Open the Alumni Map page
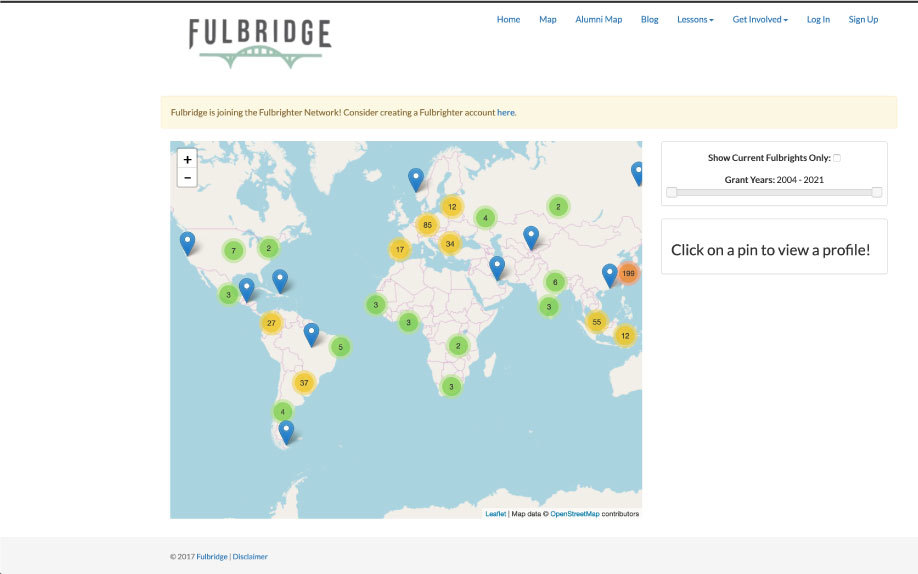The height and width of the screenshot is (574, 918). 598,19
